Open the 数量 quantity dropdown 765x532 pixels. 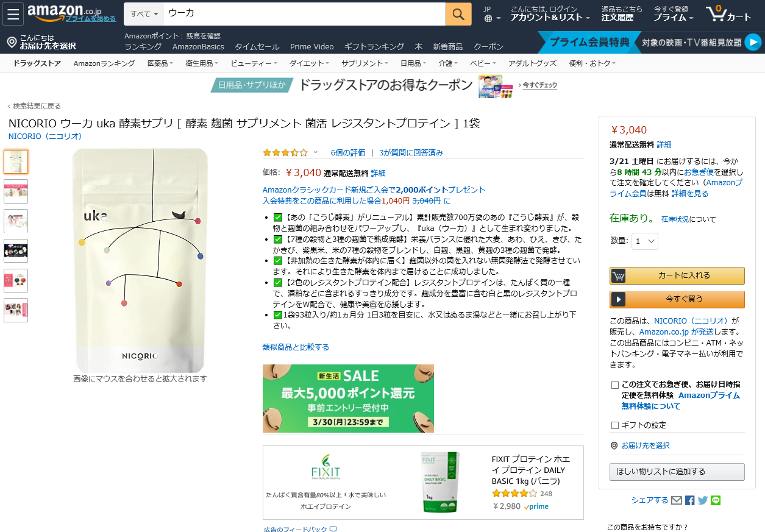[645, 241]
